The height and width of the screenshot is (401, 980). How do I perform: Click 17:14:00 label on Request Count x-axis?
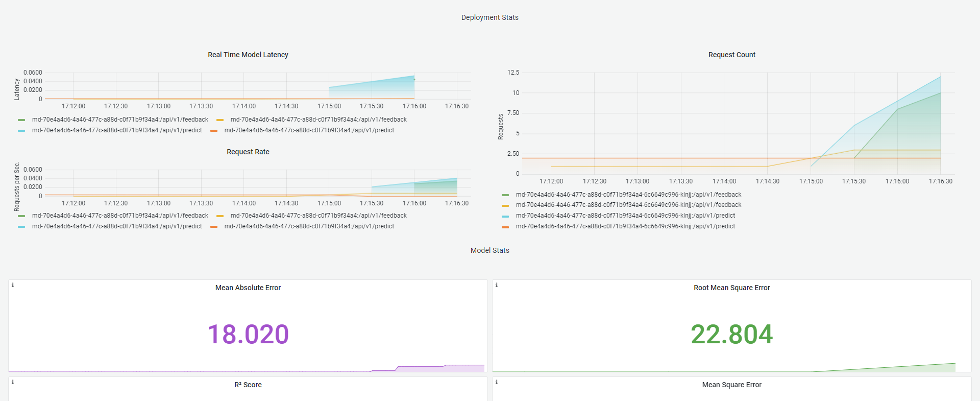[x=724, y=181]
